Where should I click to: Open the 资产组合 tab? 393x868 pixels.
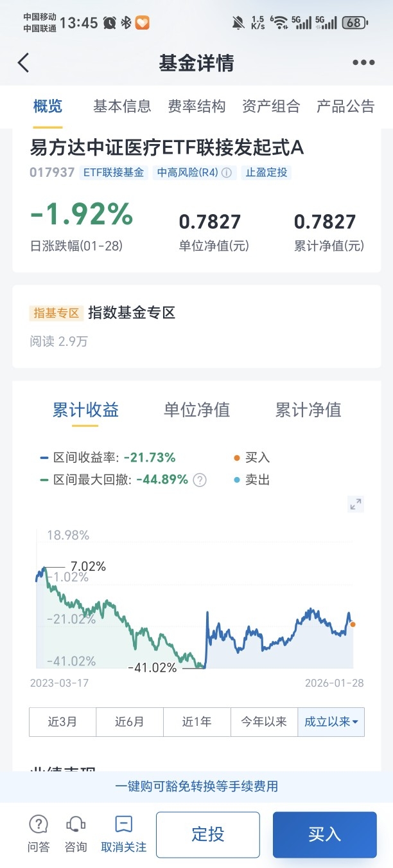[271, 106]
